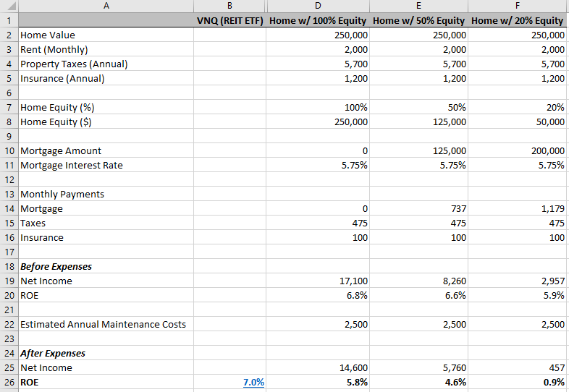
Task: Select the Rent (Monthly) label cell
Action: click(x=106, y=49)
